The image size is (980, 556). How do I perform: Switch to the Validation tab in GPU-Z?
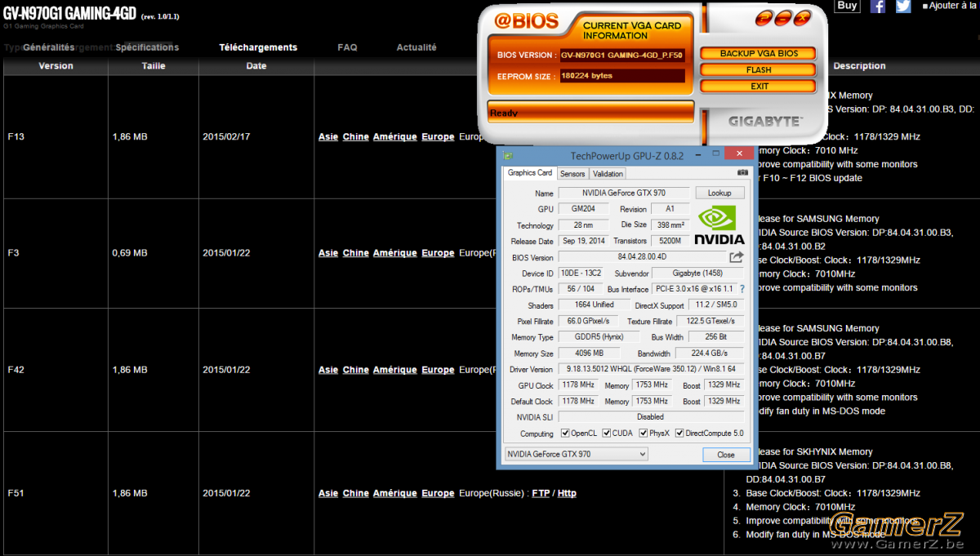pyautogui.click(x=608, y=174)
